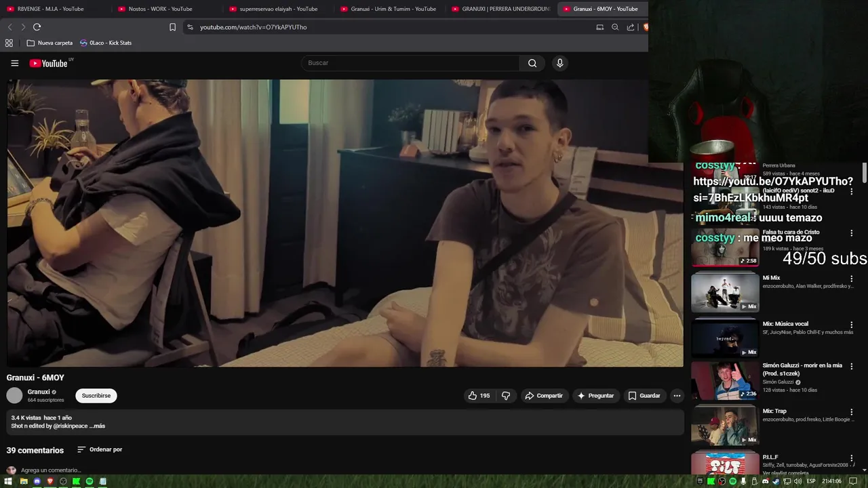Open options for Falsa tu cara de Cristo
Viewport: 868px width, 488px height.
click(852, 233)
